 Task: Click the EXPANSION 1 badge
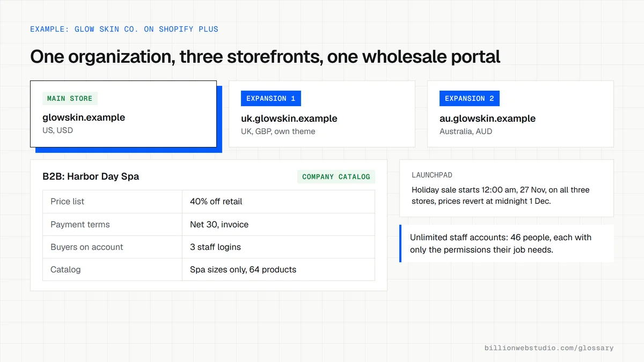271,99
